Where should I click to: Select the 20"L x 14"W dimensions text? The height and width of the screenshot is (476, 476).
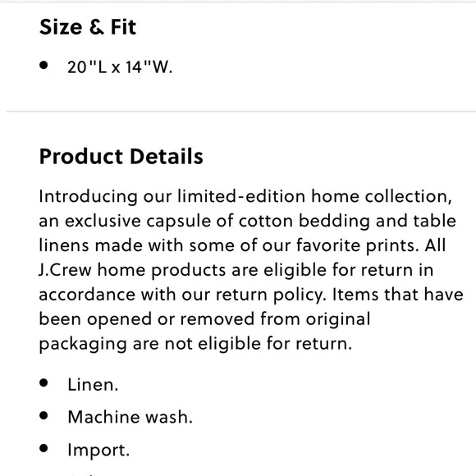(120, 67)
